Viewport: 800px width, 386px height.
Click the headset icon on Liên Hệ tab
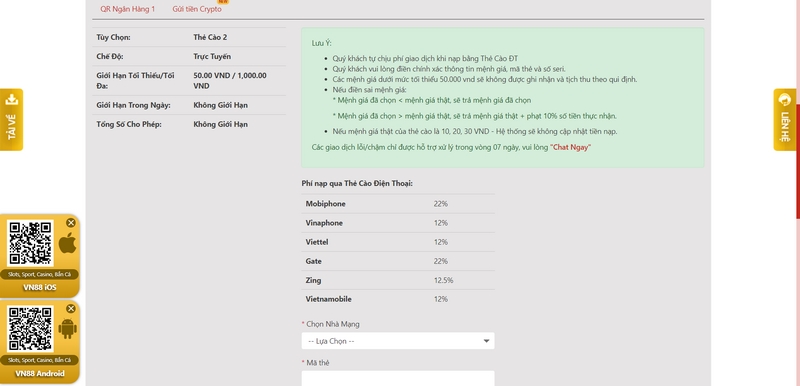(x=785, y=100)
